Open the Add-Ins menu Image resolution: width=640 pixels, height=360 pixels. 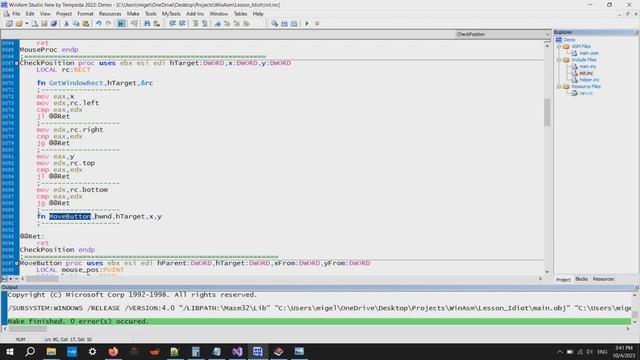pyautogui.click(x=195, y=14)
